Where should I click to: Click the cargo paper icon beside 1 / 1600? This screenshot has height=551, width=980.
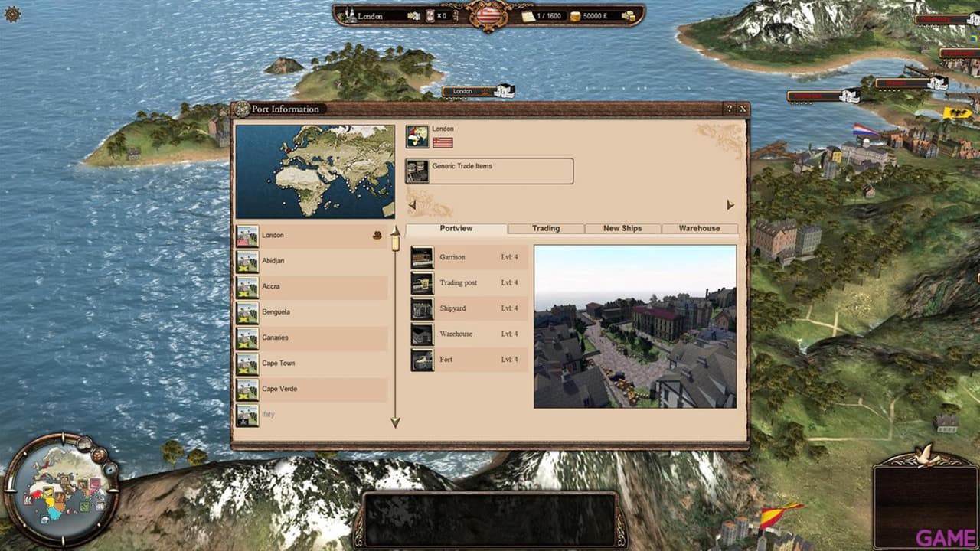(x=528, y=15)
